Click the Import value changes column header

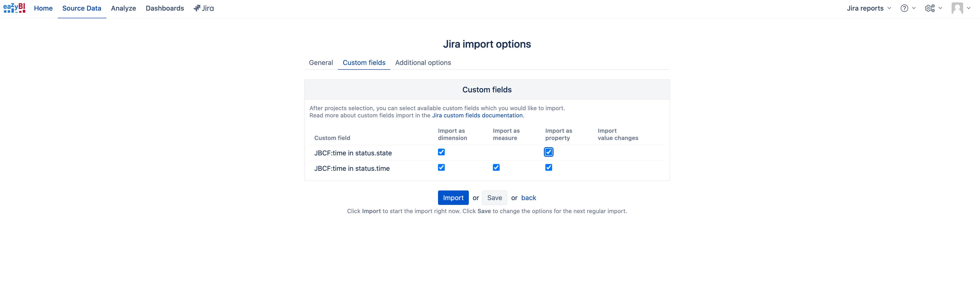coord(618,134)
